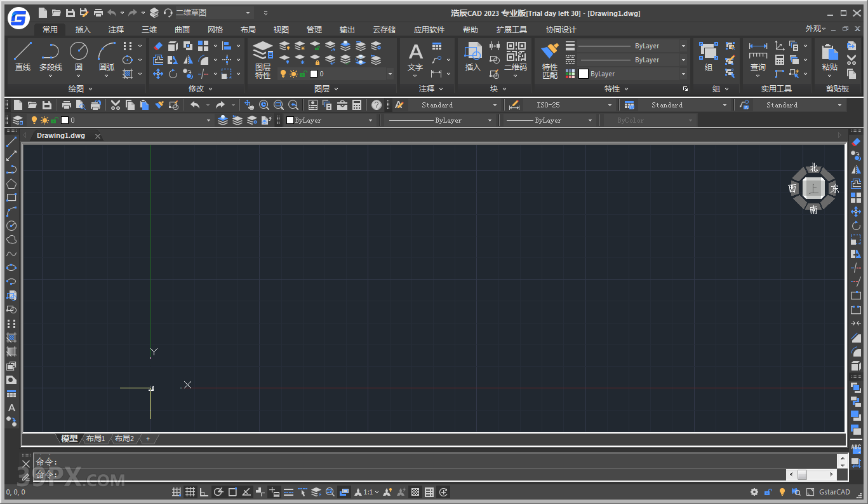The width and height of the screenshot is (868, 504).
Task: Click the 外观 appearance menu
Action: (x=815, y=29)
